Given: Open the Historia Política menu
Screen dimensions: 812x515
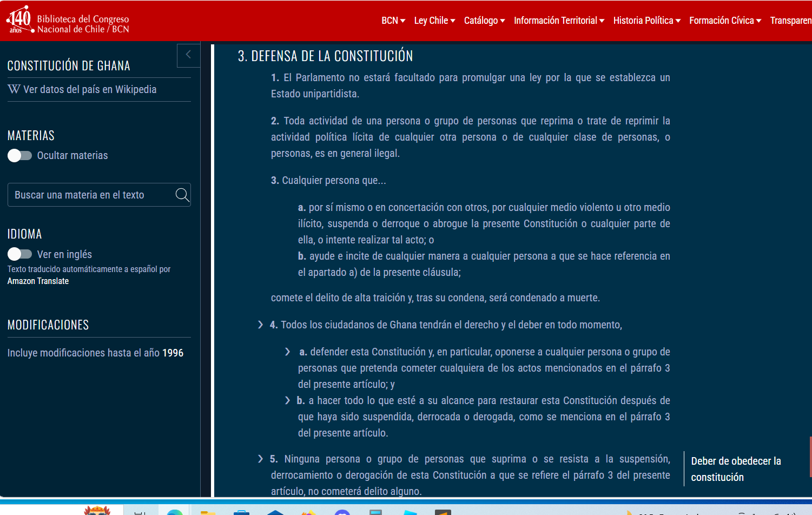Looking at the screenshot, I should (x=647, y=21).
